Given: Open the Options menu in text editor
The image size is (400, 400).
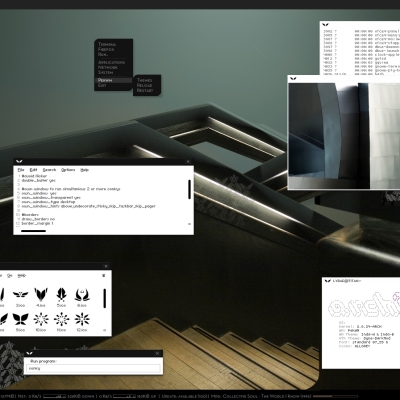Looking at the screenshot, I should [x=68, y=170].
